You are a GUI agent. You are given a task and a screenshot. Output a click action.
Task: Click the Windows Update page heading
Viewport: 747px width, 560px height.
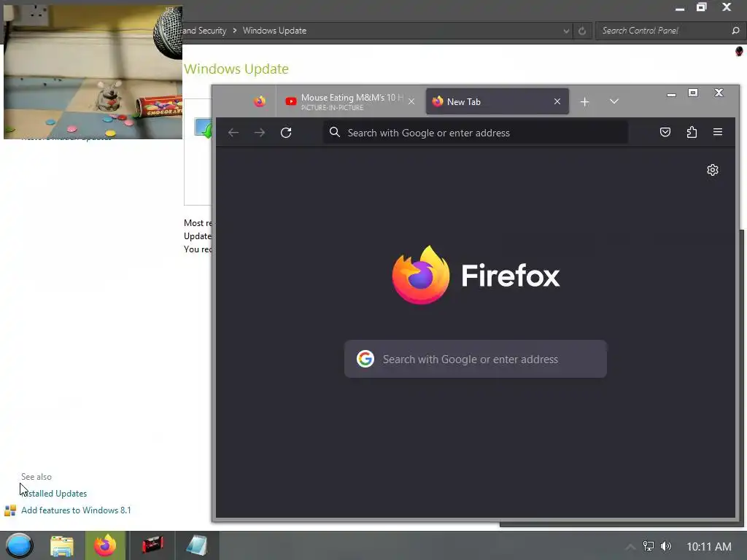236,69
